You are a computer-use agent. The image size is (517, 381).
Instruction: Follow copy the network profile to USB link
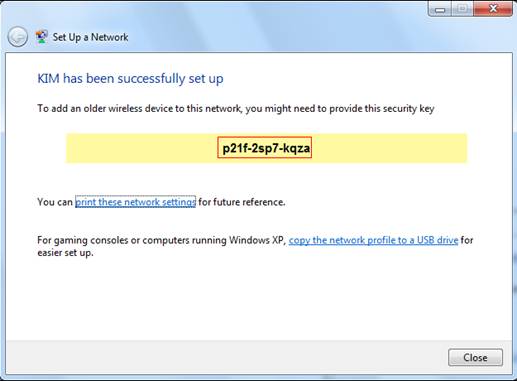373,240
